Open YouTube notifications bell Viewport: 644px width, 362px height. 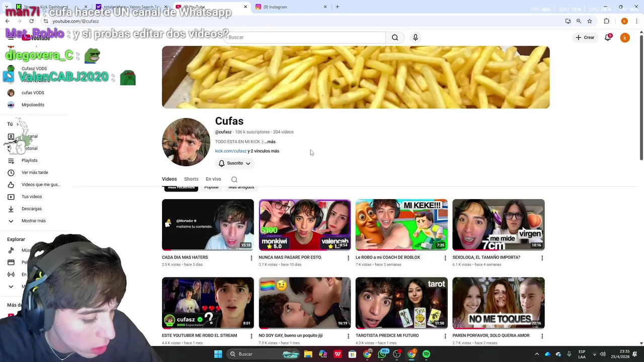pyautogui.click(x=608, y=37)
